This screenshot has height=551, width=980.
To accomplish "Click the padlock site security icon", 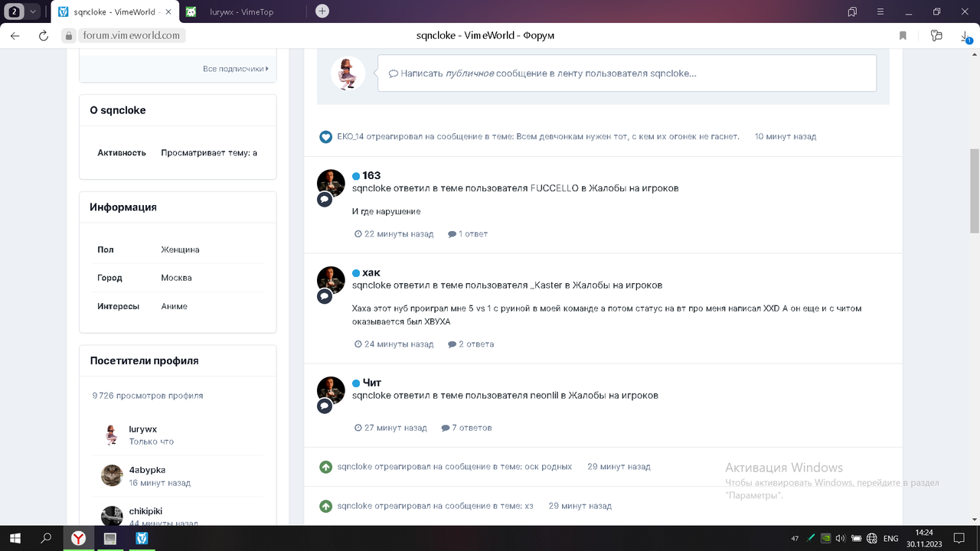I will click(x=69, y=35).
